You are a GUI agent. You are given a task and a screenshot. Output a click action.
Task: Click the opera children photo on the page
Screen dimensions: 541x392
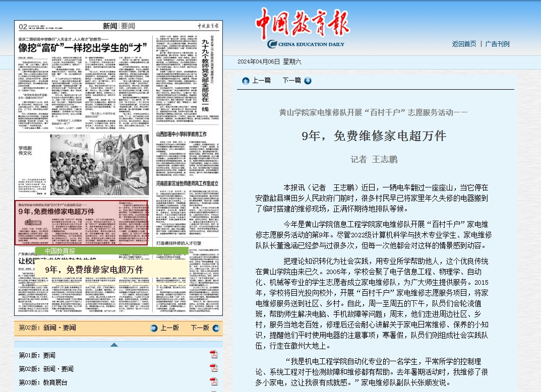100,165
